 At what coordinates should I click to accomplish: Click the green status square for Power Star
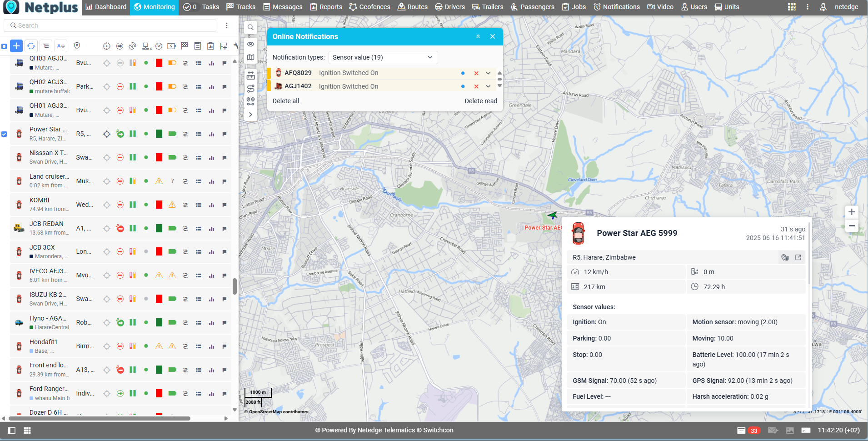[159, 134]
